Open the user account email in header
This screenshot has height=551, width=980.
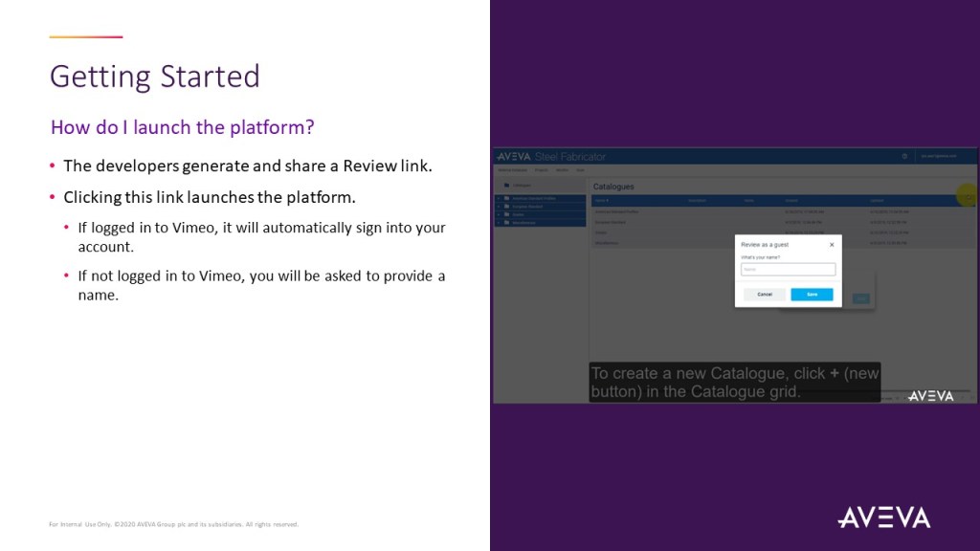tap(944, 156)
